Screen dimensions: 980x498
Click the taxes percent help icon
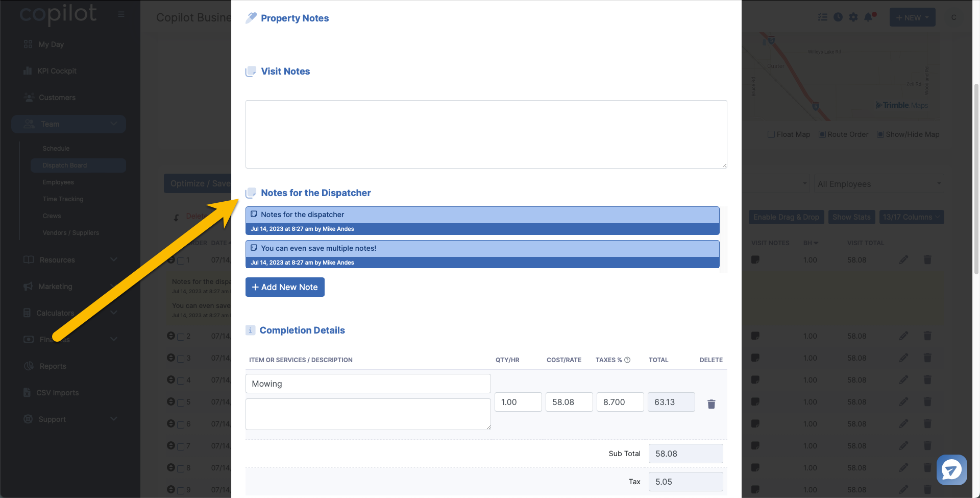pyautogui.click(x=627, y=360)
